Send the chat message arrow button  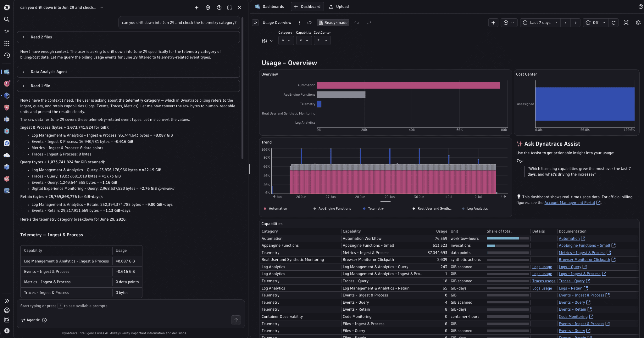pyautogui.click(x=236, y=320)
